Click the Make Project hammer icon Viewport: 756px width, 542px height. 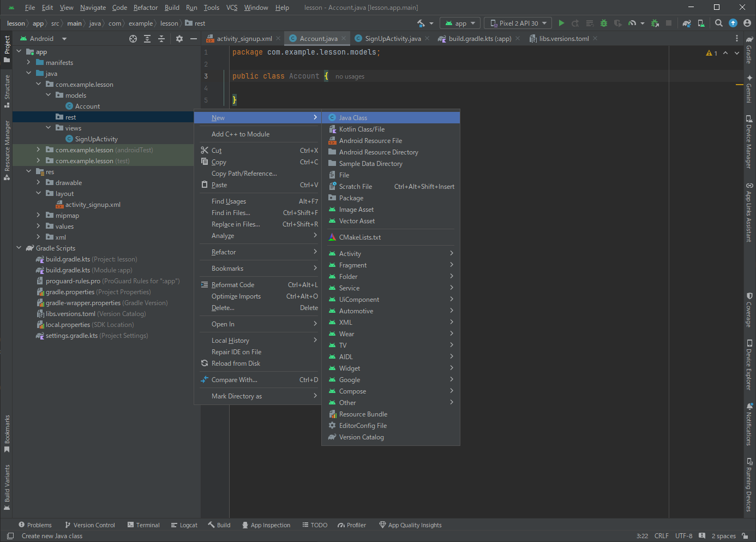pos(421,23)
